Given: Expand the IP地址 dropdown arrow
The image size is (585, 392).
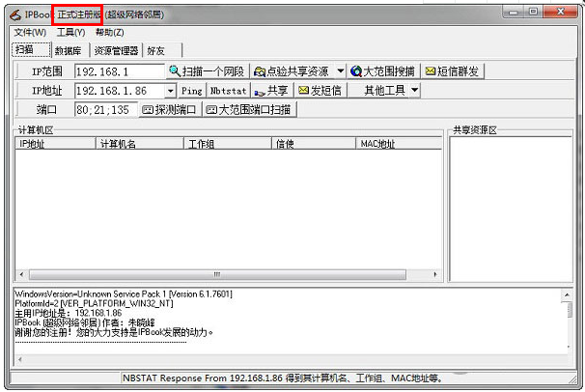Looking at the screenshot, I should (x=170, y=91).
